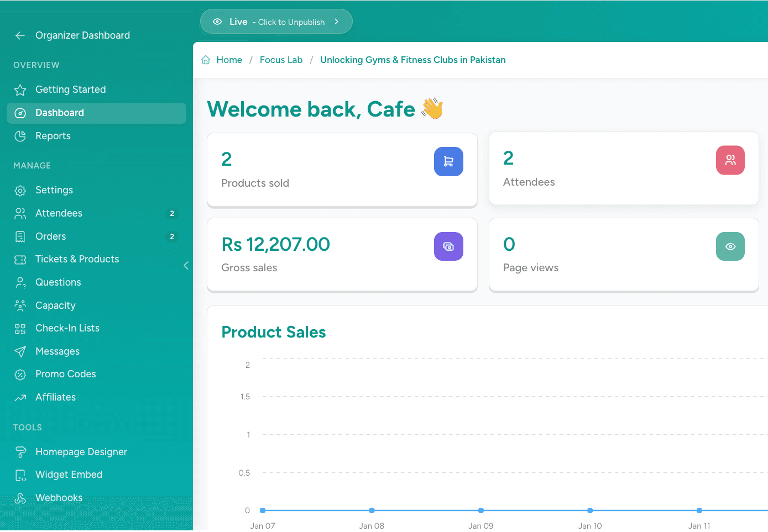Click the Widget Embed code icon

20,475
